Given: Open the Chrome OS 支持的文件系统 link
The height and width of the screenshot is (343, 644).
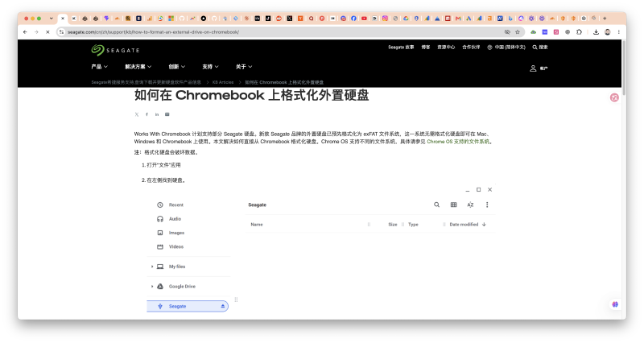Looking at the screenshot, I should coord(458,142).
